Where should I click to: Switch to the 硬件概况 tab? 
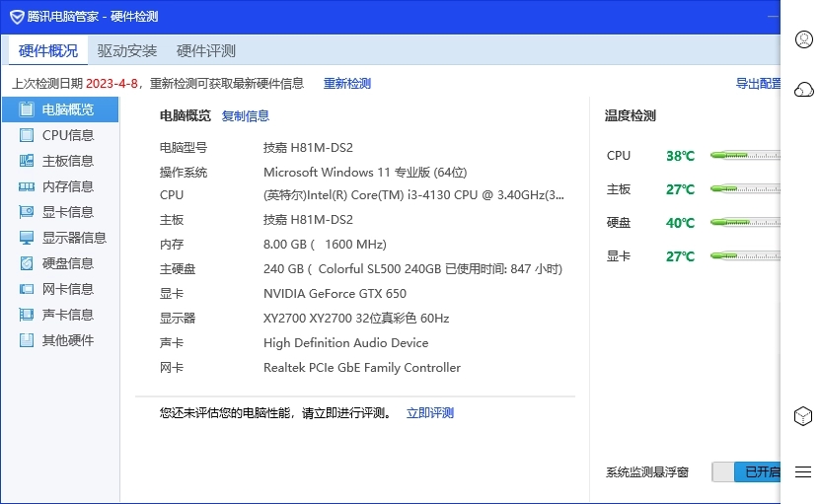coord(48,50)
